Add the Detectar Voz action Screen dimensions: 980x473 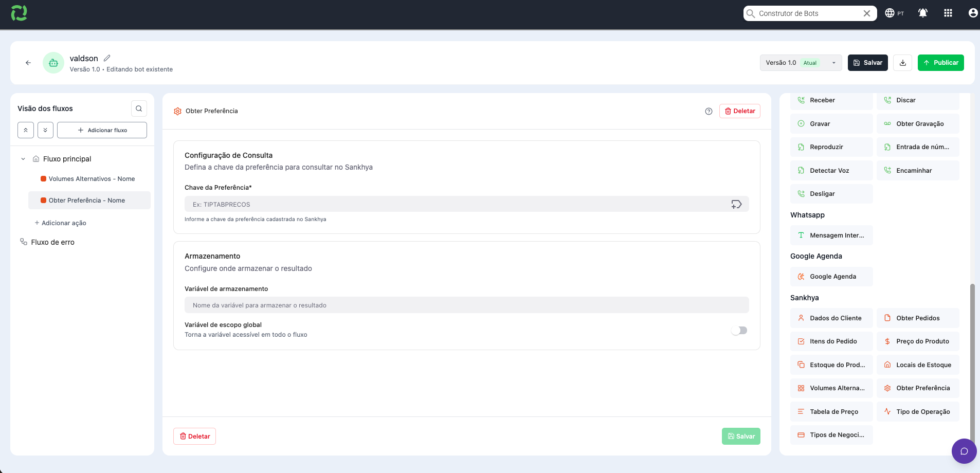(831, 171)
